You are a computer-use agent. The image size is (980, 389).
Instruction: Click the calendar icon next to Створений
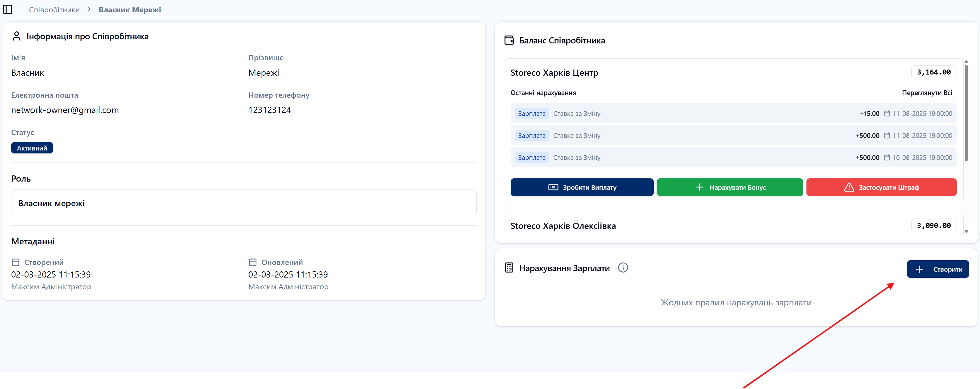coord(16,262)
